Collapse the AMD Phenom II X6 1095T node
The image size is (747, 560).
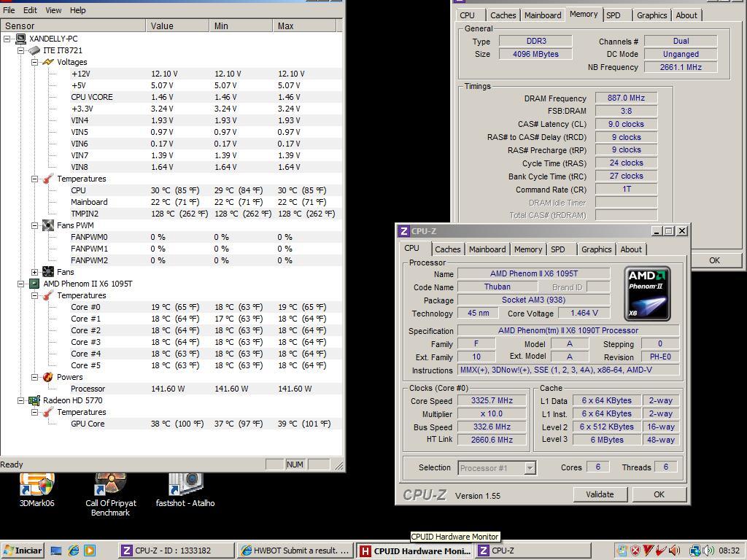[21, 284]
